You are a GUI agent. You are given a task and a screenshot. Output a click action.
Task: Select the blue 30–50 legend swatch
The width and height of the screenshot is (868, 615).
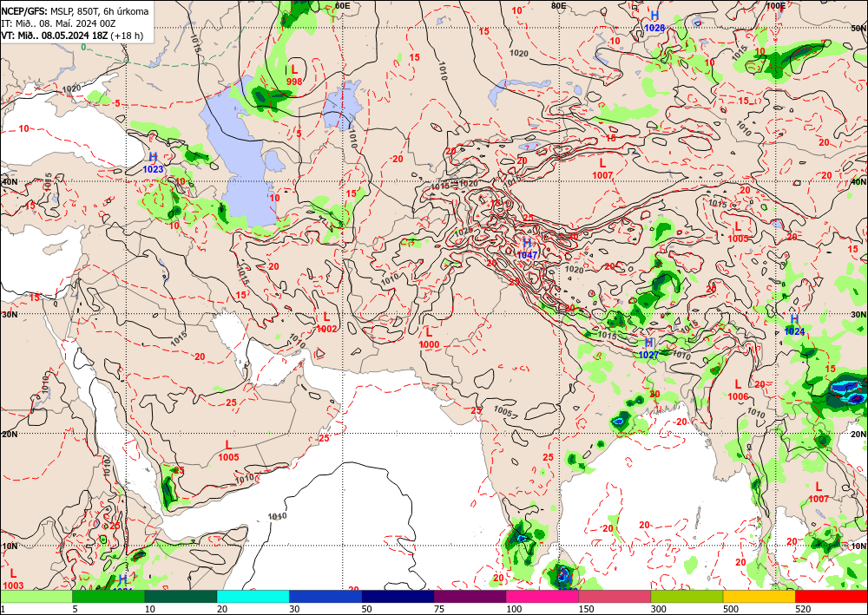(325, 597)
